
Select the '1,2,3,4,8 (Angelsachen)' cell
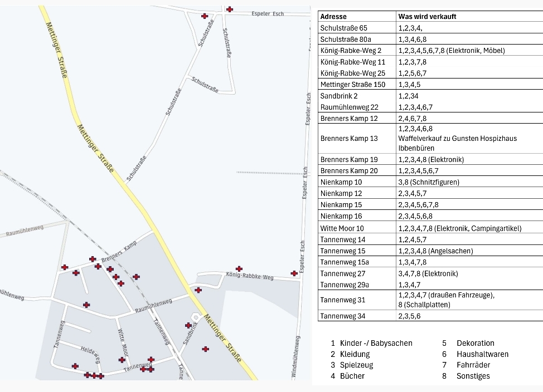[469, 251]
